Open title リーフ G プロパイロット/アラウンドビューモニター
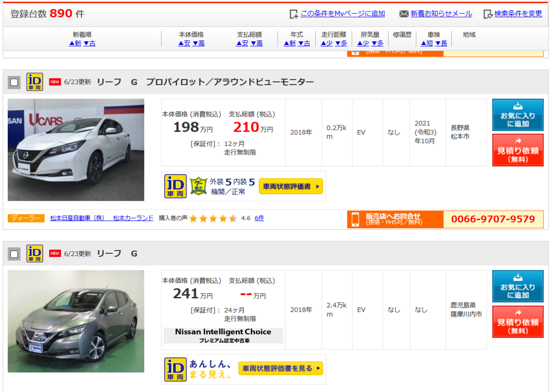 click(x=205, y=82)
